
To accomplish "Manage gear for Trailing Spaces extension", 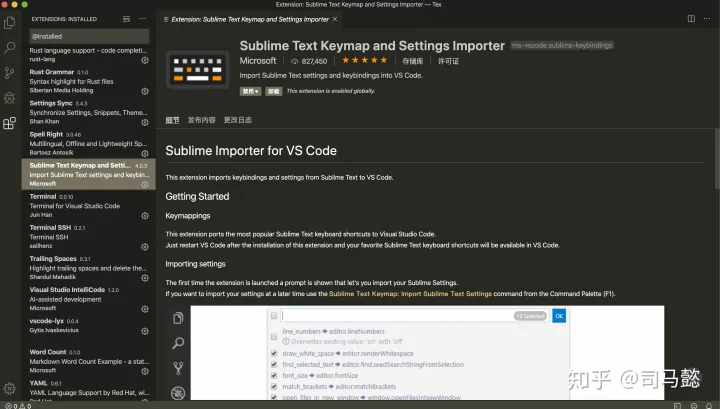I will point(145,278).
